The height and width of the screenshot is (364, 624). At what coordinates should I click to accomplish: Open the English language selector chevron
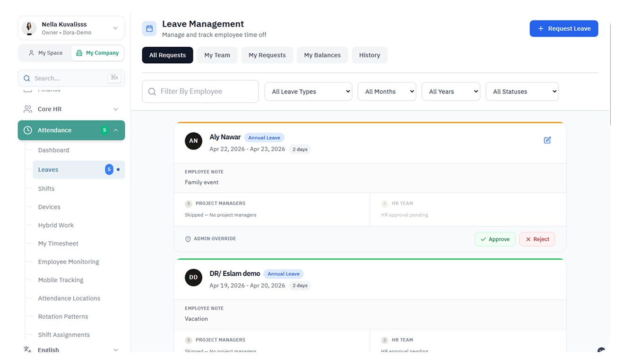point(116,350)
